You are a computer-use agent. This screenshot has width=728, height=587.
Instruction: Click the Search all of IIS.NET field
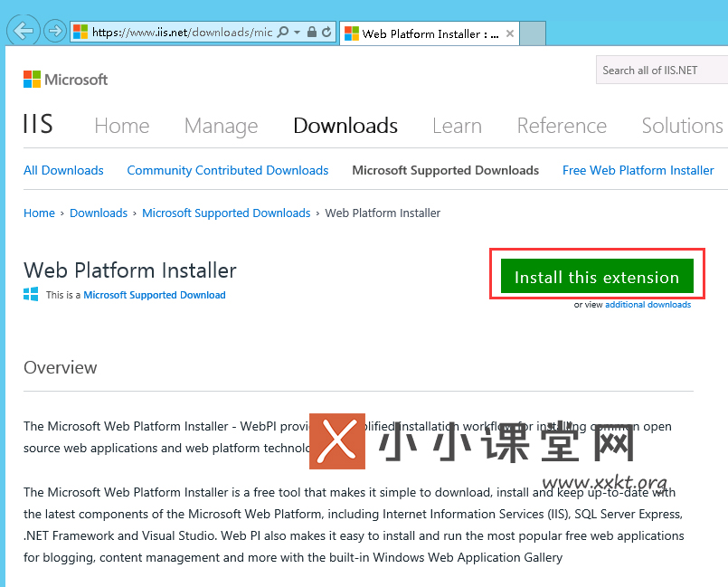click(x=662, y=71)
